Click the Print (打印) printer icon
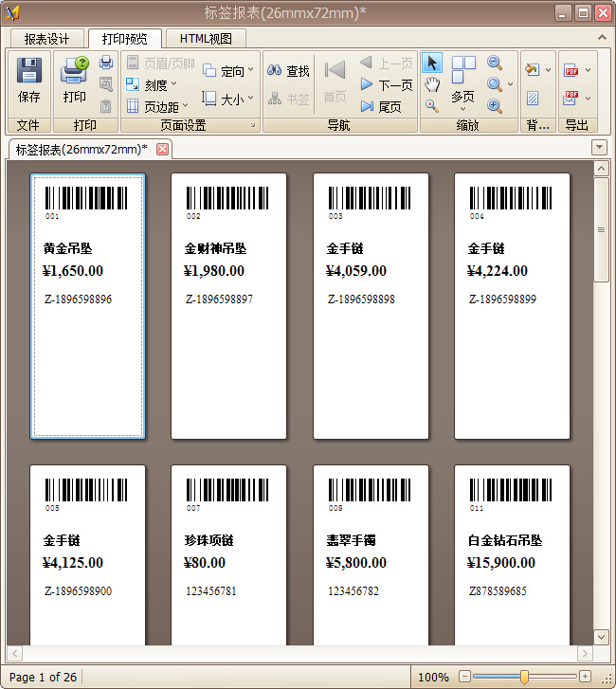The image size is (616, 689). (x=74, y=70)
